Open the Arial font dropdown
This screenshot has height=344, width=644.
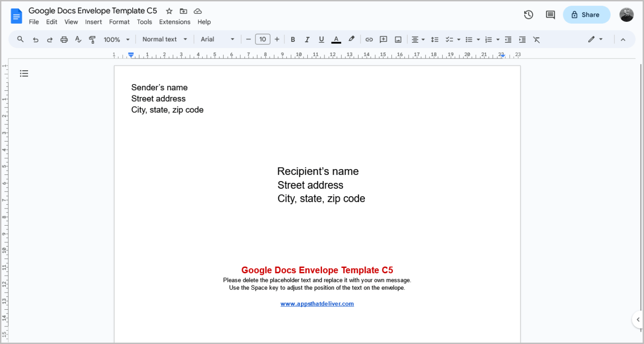(x=218, y=39)
